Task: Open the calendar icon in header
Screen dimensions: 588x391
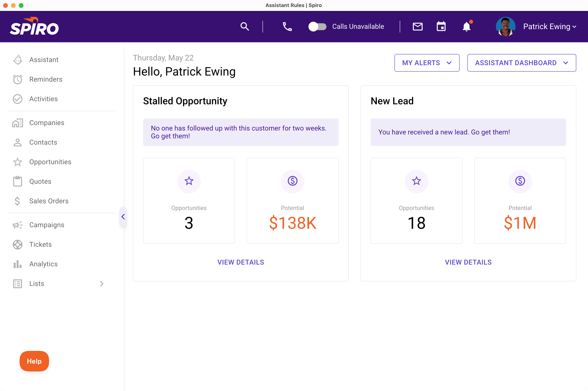Action: [441, 26]
